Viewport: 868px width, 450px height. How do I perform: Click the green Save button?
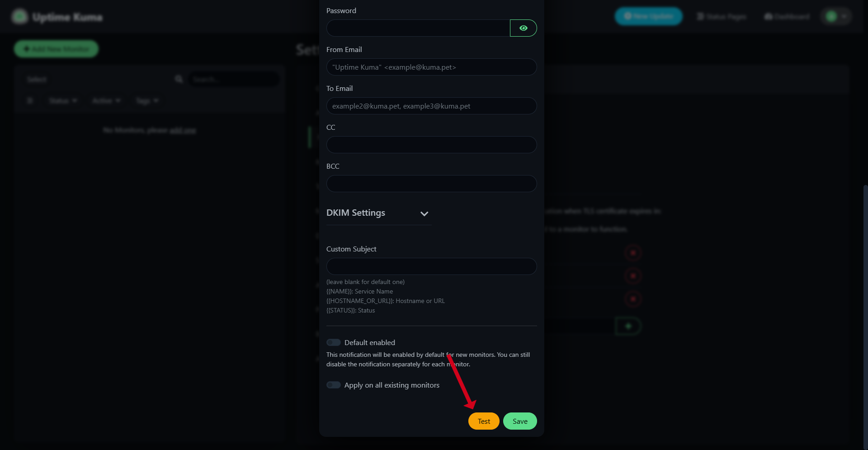tap(520, 421)
